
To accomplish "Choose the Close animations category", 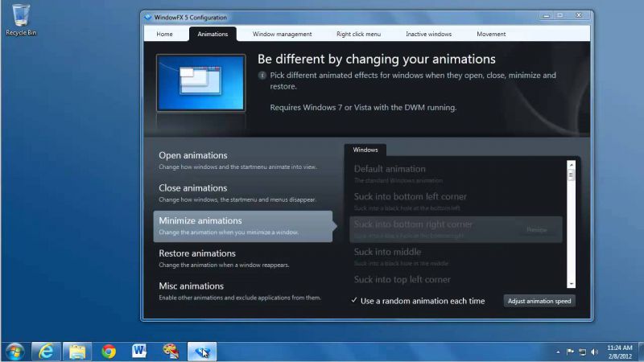I will point(243,193).
